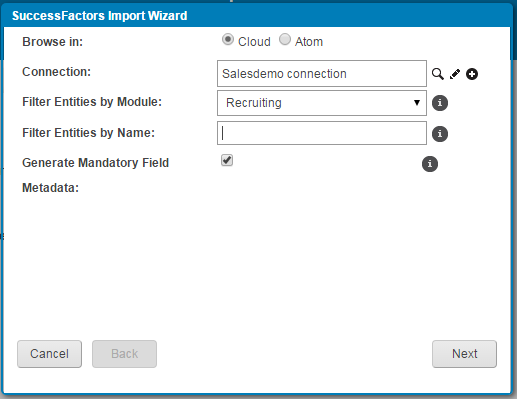Screen dimensions: 517x399
Task: Show info for Generate Mandatory Field Metadata
Action: tap(430, 164)
